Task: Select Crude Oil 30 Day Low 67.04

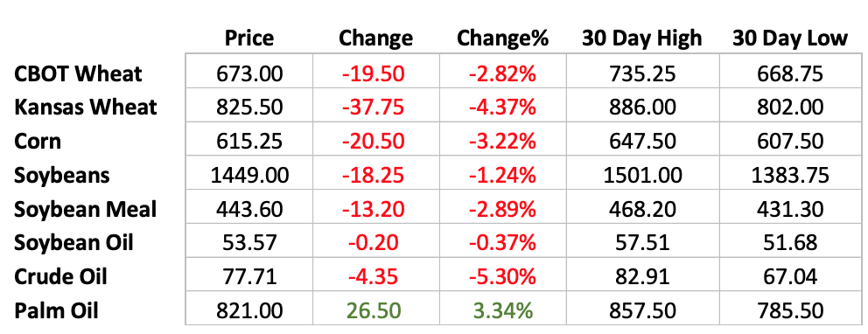Action: (x=790, y=277)
